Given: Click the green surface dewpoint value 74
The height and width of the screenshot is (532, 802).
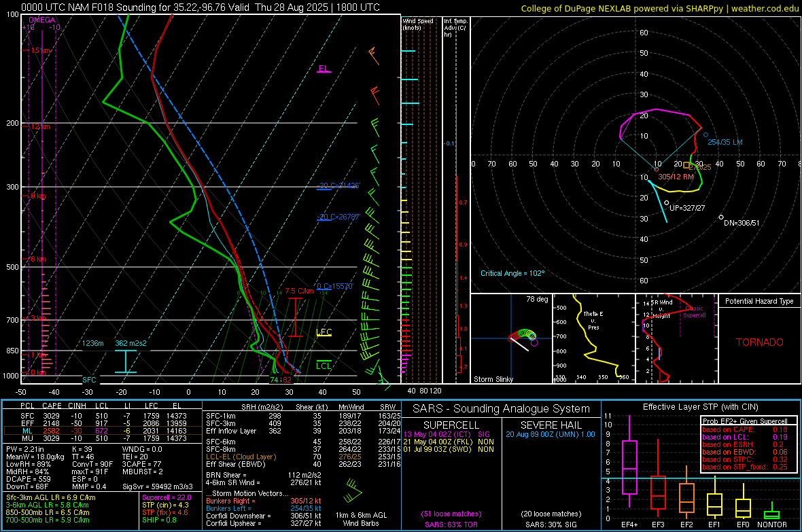Looking at the screenshot, I should 275,380.
